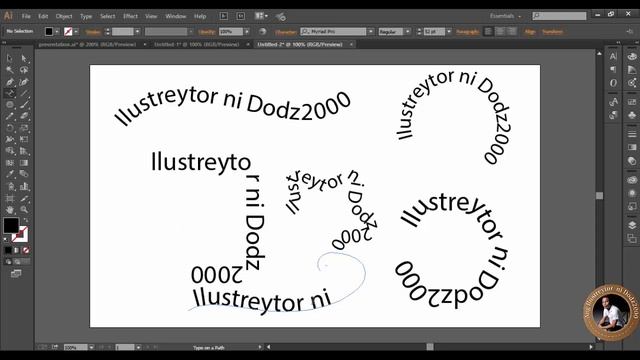Open the Effect menu
This screenshot has height=360, width=640.
[130, 16]
